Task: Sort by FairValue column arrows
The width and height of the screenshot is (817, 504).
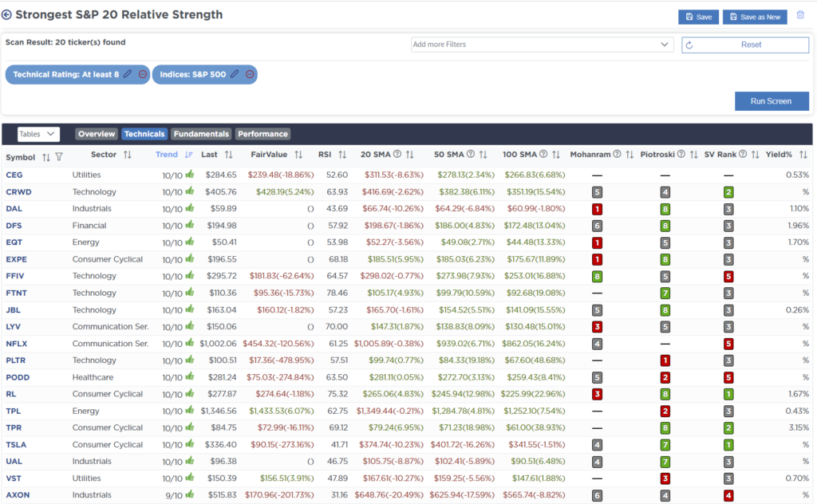Action: pyautogui.click(x=298, y=155)
